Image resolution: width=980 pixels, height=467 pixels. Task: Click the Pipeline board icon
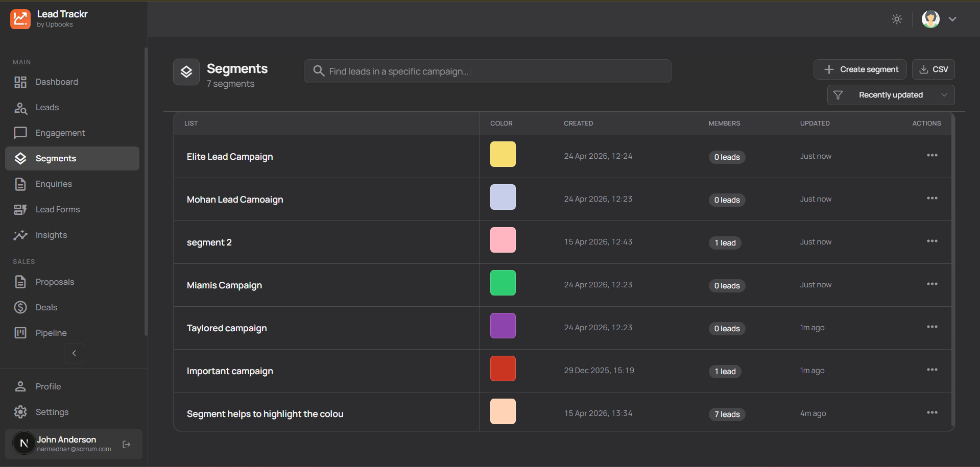click(x=20, y=333)
